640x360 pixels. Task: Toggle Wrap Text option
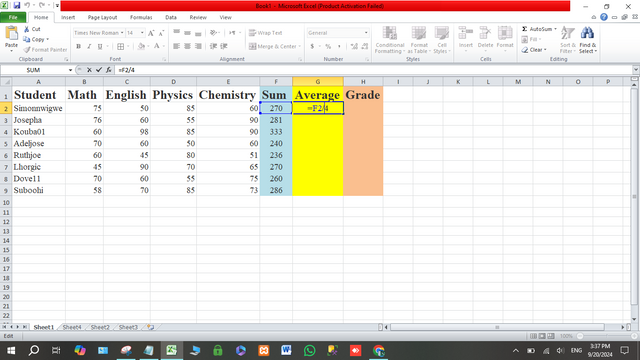(265, 33)
